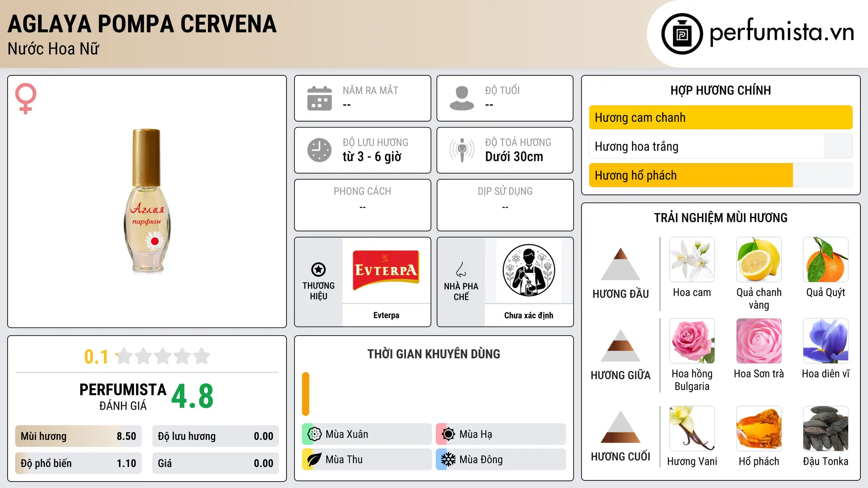The height and width of the screenshot is (488, 868).
Task: Select the Hoa cam note image
Action: [692, 260]
